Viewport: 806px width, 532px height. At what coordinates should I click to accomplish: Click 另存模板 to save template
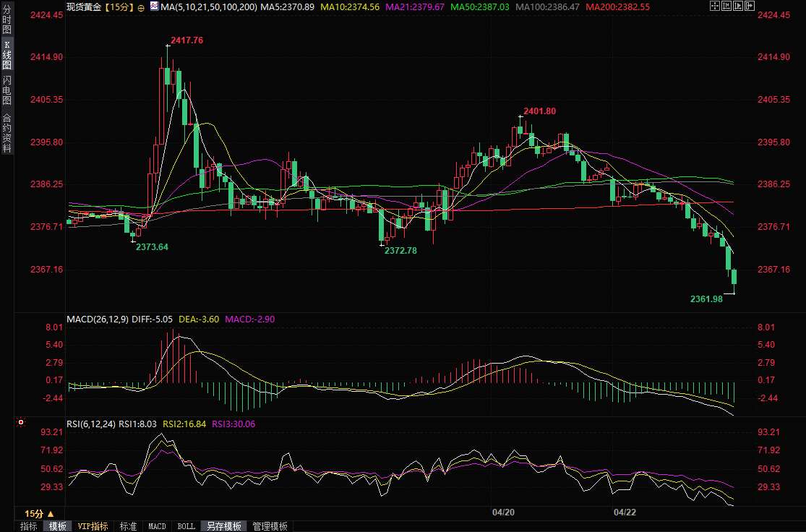pos(223,526)
